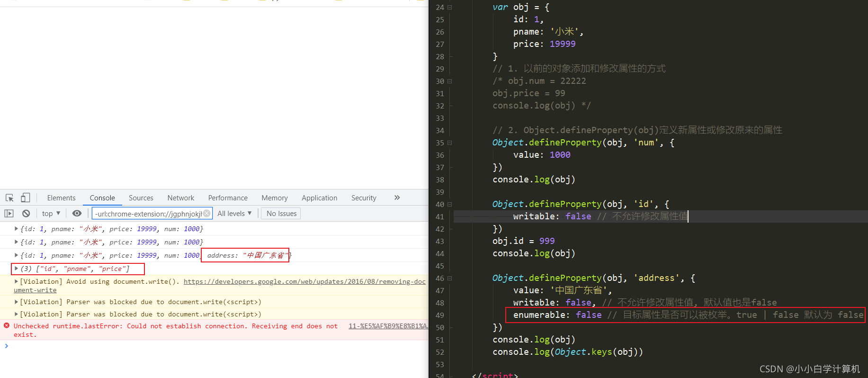Open the Sources tab
The width and height of the screenshot is (868, 378).
tap(141, 198)
